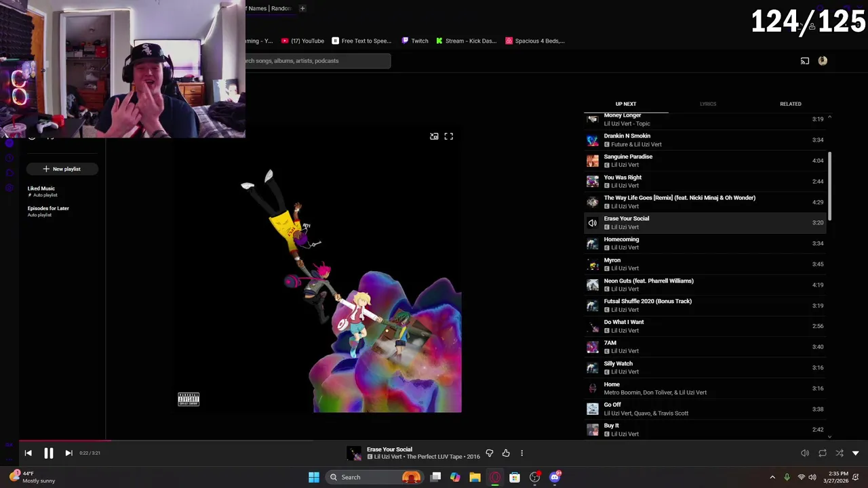The image size is (868, 488).
Task: Select the Names | Random browser tab
Action: pyautogui.click(x=269, y=8)
